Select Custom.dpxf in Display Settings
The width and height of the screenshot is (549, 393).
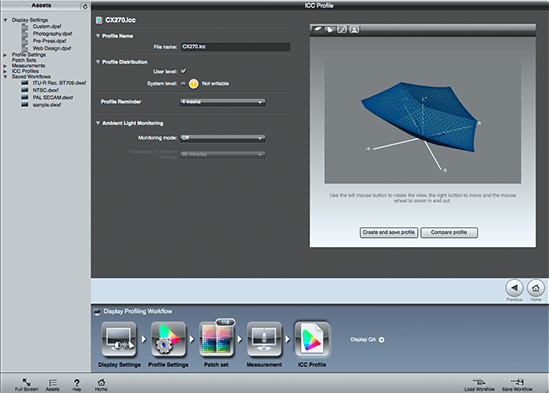point(47,26)
